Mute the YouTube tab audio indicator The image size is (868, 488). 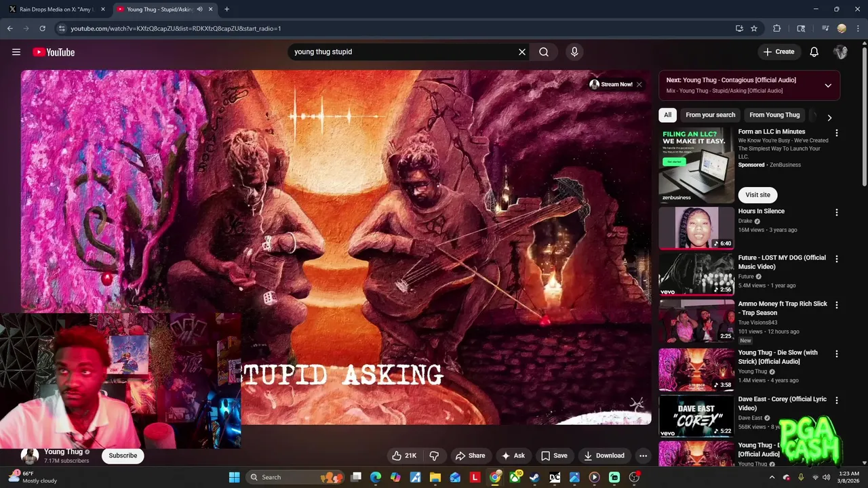pyautogui.click(x=199, y=9)
